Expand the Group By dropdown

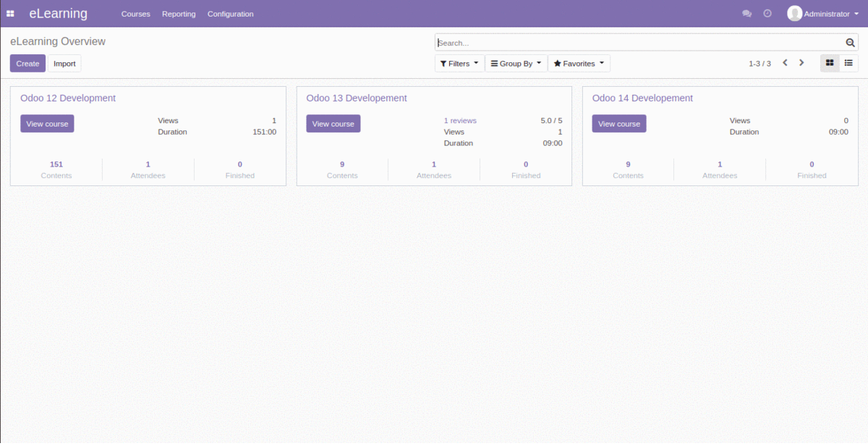point(516,64)
